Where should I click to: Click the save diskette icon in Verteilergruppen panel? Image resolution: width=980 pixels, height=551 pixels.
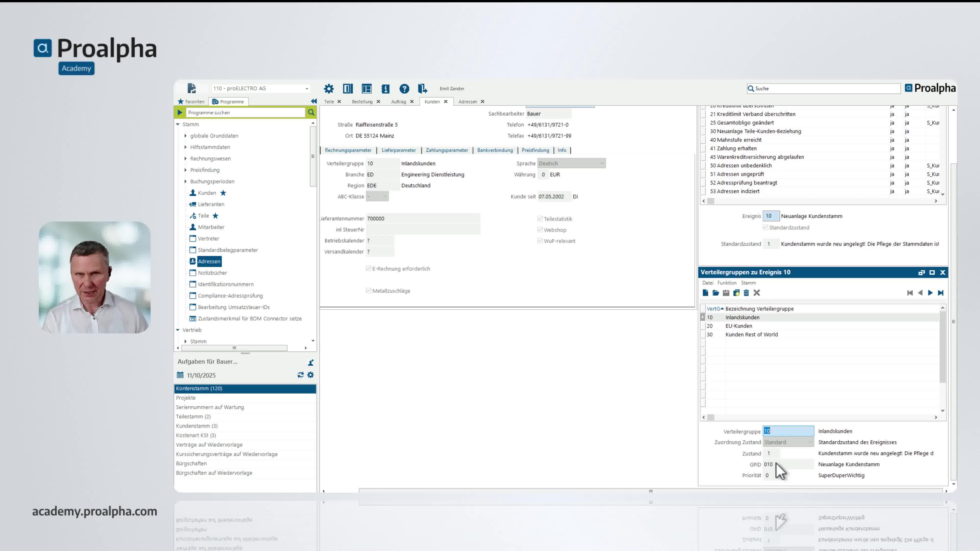click(726, 293)
